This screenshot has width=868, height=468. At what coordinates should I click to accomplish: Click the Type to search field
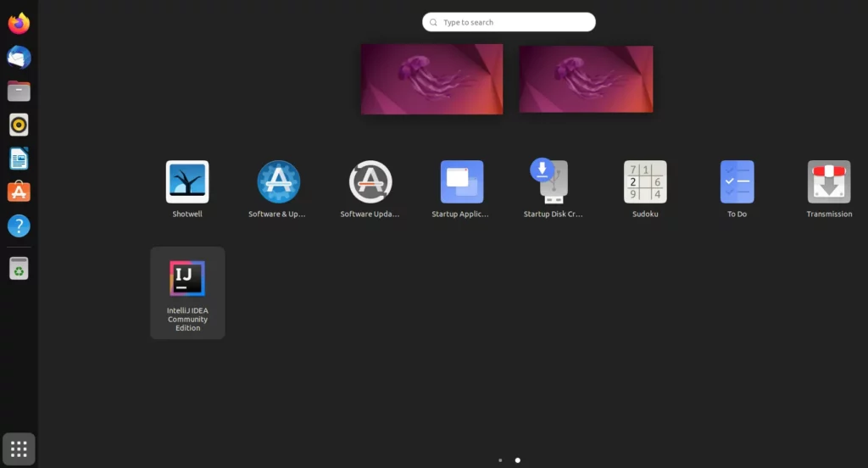click(x=509, y=22)
